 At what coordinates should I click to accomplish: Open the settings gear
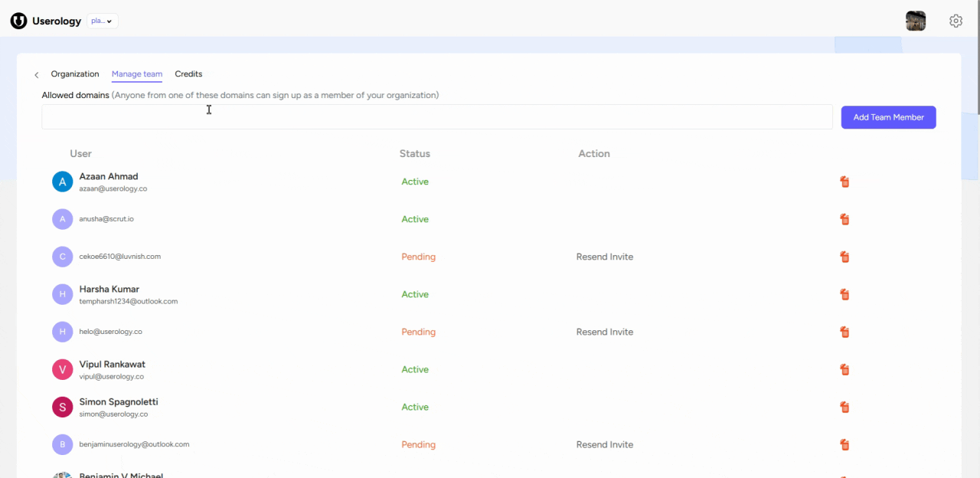[x=955, y=21]
